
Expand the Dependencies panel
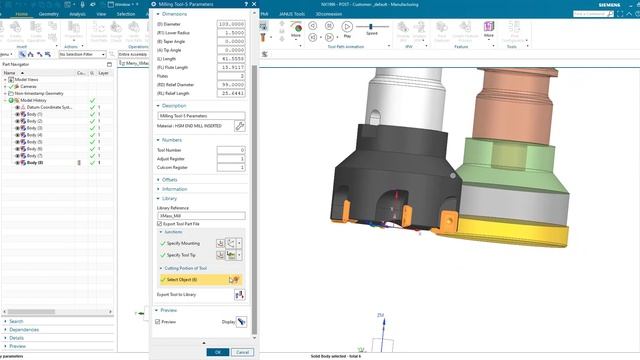click(24, 330)
